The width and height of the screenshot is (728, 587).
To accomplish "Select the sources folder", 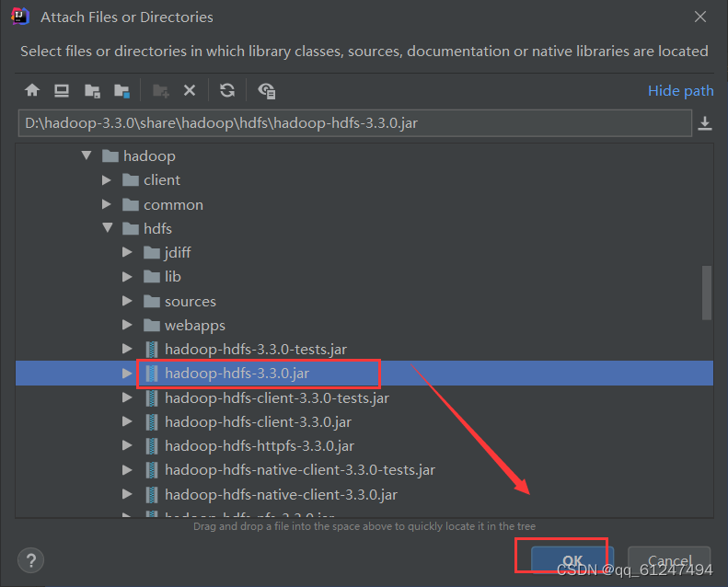I will (x=179, y=301).
